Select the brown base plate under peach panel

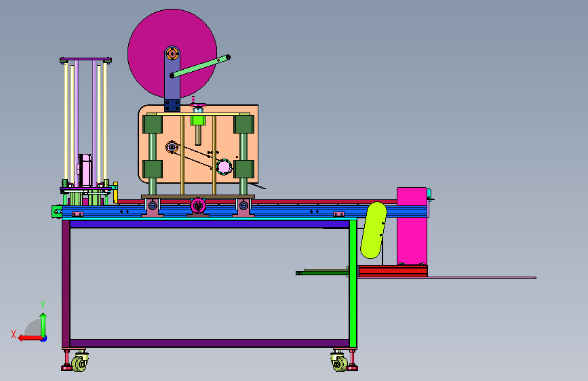coord(198,197)
